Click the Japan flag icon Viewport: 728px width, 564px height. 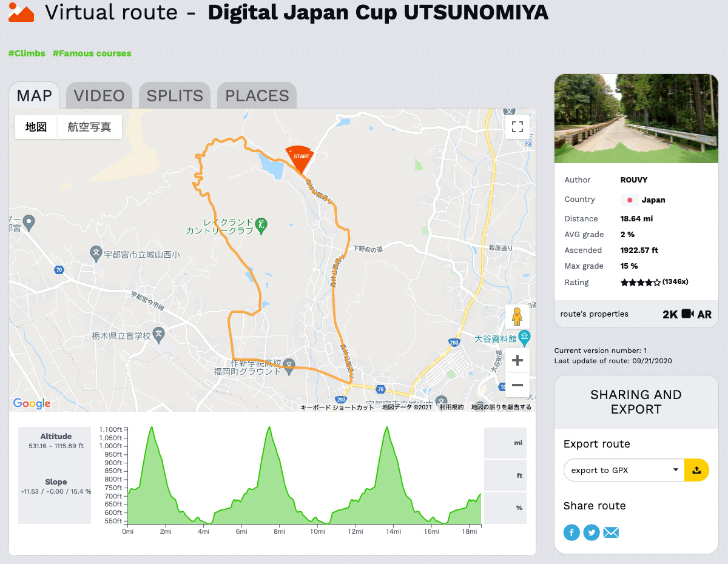630,200
